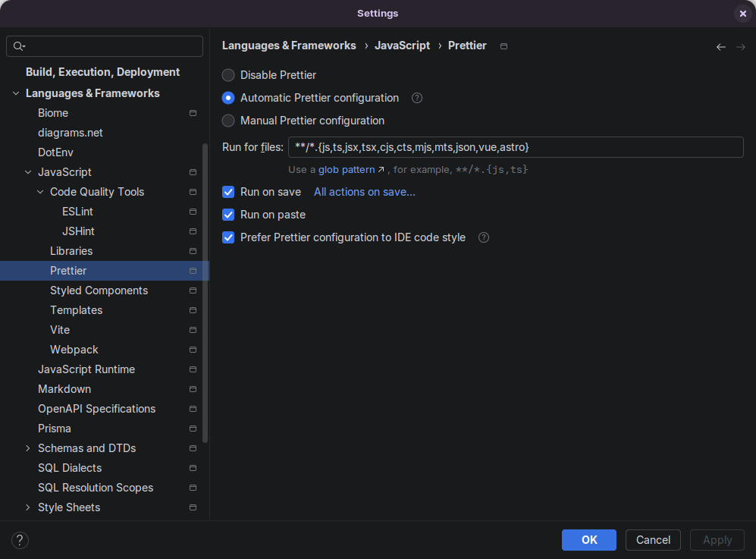The height and width of the screenshot is (559, 756).
Task: Collapse the Code Quality Tools section
Action: [x=39, y=192]
